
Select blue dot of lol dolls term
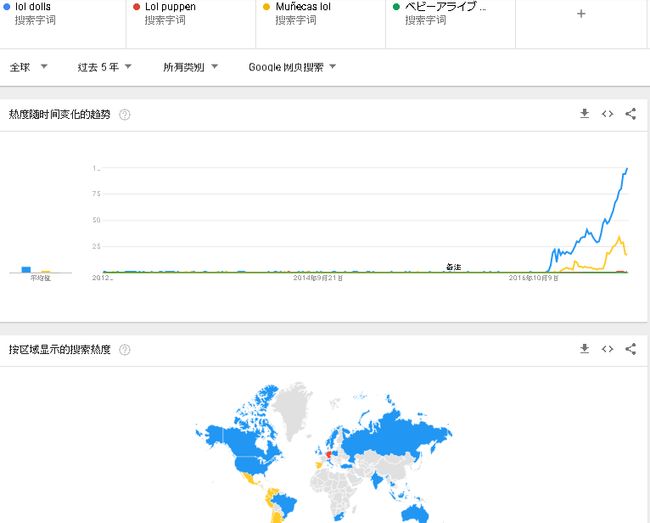(x=7, y=7)
